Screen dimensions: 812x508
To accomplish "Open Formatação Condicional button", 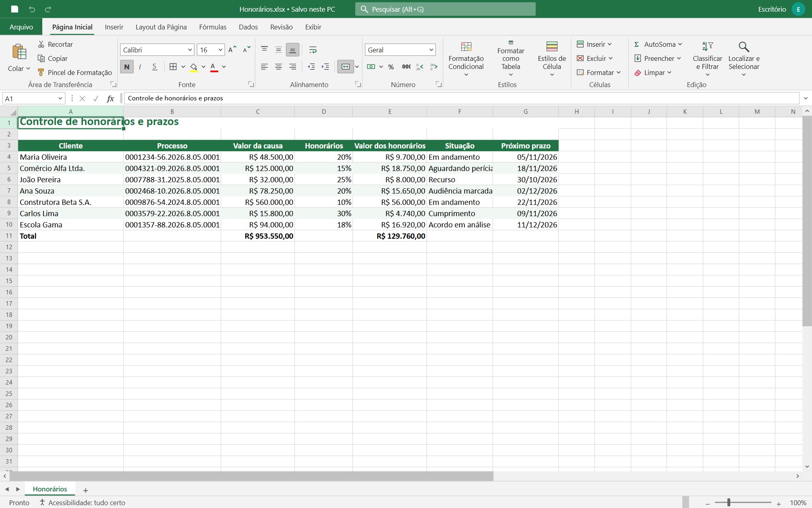I will tap(466, 59).
